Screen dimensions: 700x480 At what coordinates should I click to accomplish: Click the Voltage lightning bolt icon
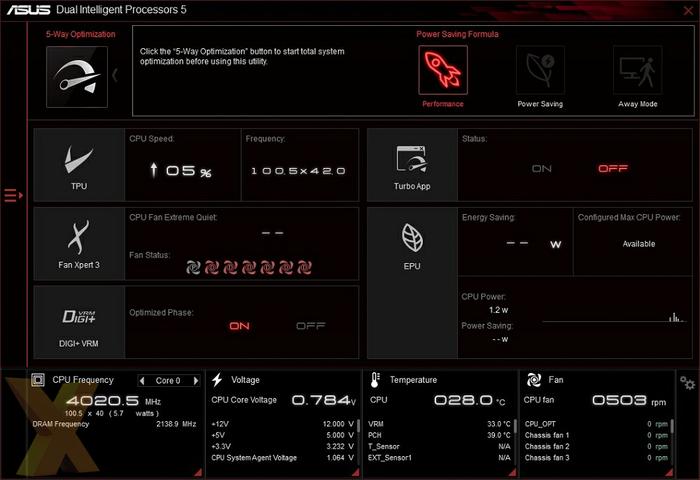coord(217,380)
